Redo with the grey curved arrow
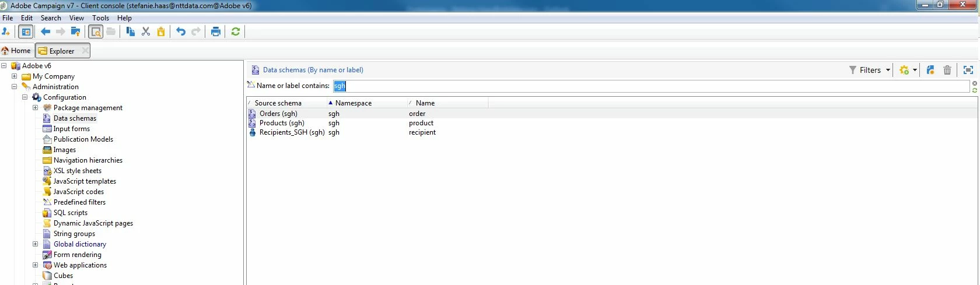980x285 pixels. pos(196,31)
